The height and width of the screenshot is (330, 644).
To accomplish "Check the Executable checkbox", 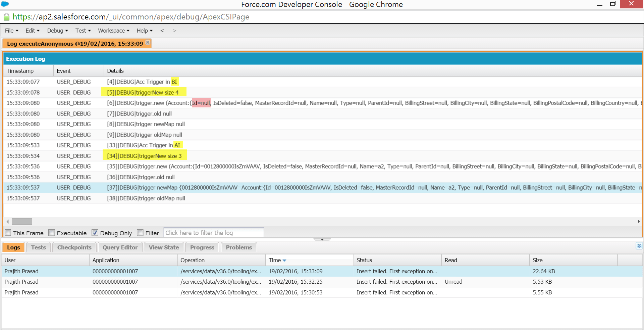I will pyautogui.click(x=52, y=232).
